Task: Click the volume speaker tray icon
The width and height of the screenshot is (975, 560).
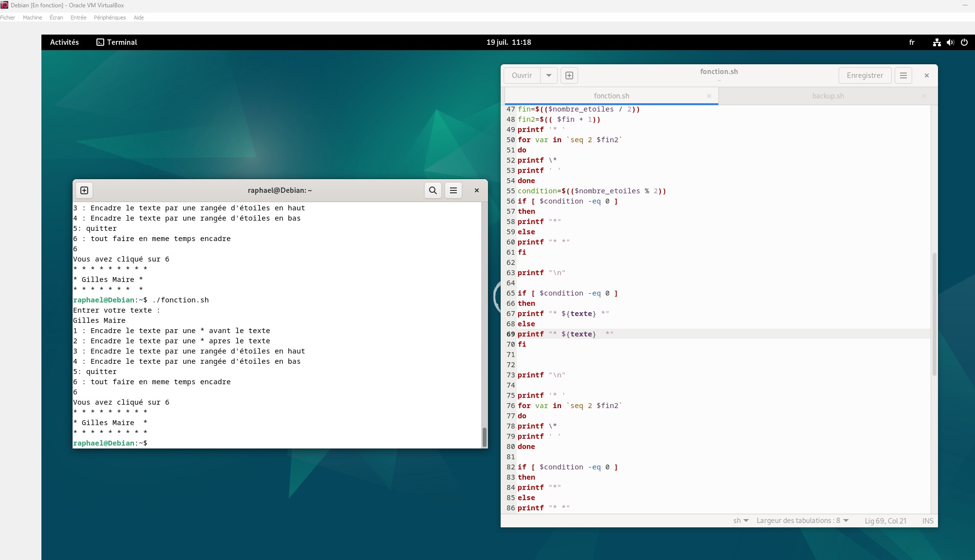Action: coord(950,42)
